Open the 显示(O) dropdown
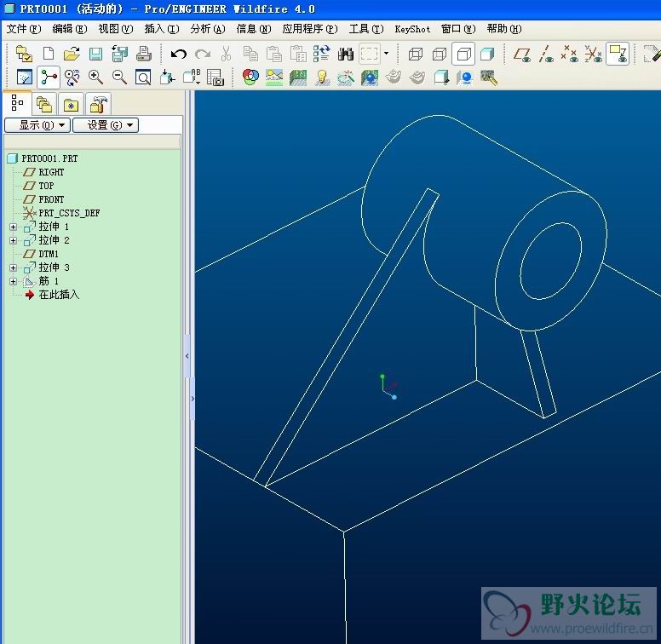The width and height of the screenshot is (661, 644). pyautogui.click(x=37, y=125)
